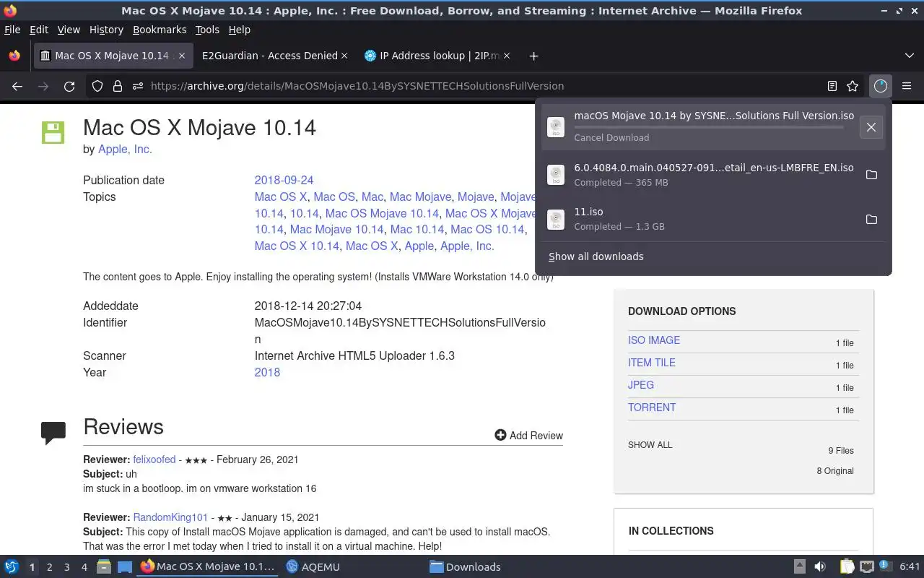The height and width of the screenshot is (578, 924).
Task: Click SHOW ALL in download options
Action: click(x=650, y=445)
